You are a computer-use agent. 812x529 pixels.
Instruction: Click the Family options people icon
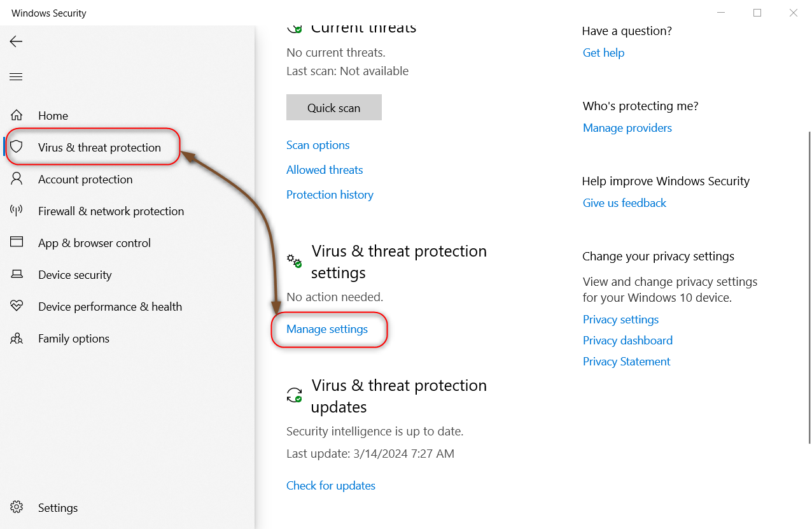tap(17, 338)
